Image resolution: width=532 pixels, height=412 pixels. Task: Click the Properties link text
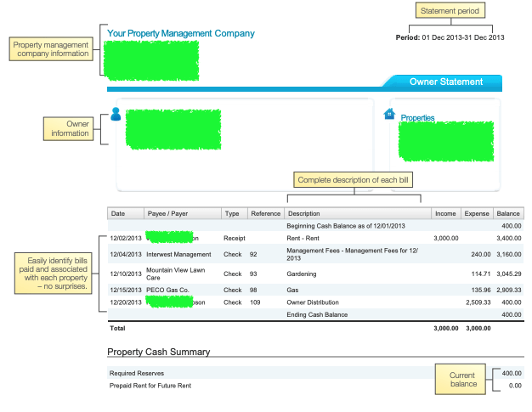point(417,118)
